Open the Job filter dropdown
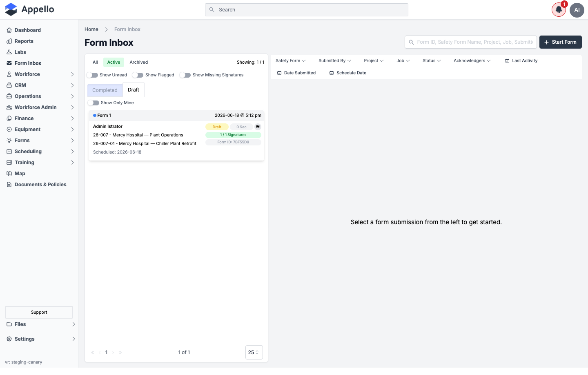This screenshot has height=375, width=588. point(403,61)
